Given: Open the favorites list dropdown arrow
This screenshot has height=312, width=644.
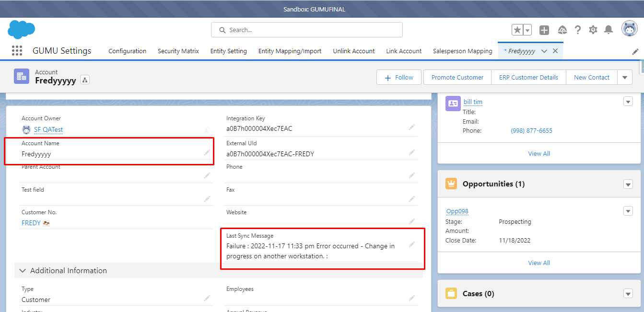Looking at the screenshot, I should tap(527, 30).
